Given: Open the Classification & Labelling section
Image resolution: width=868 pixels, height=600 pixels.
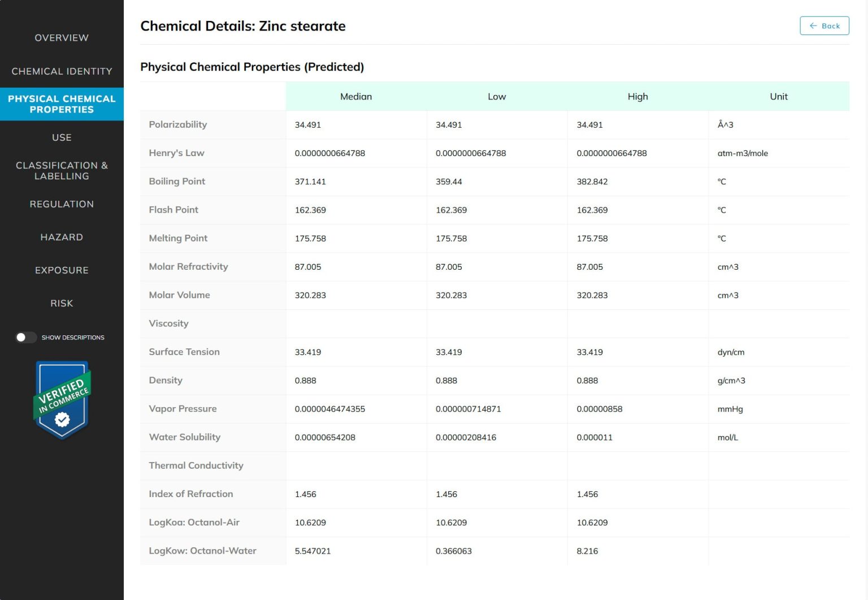Looking at the screenshot, I should (x=62, y=170).
